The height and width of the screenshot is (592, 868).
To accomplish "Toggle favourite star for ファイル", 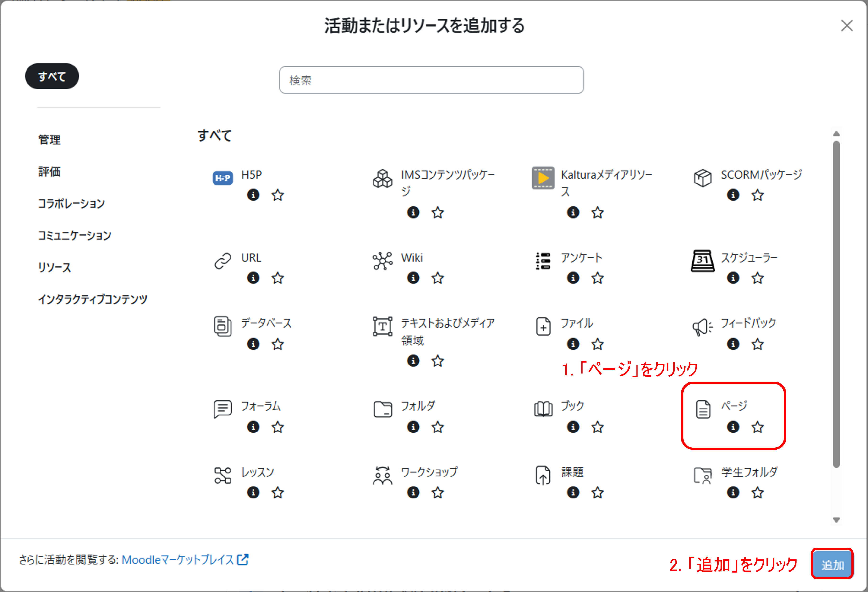I will (598, 344).
